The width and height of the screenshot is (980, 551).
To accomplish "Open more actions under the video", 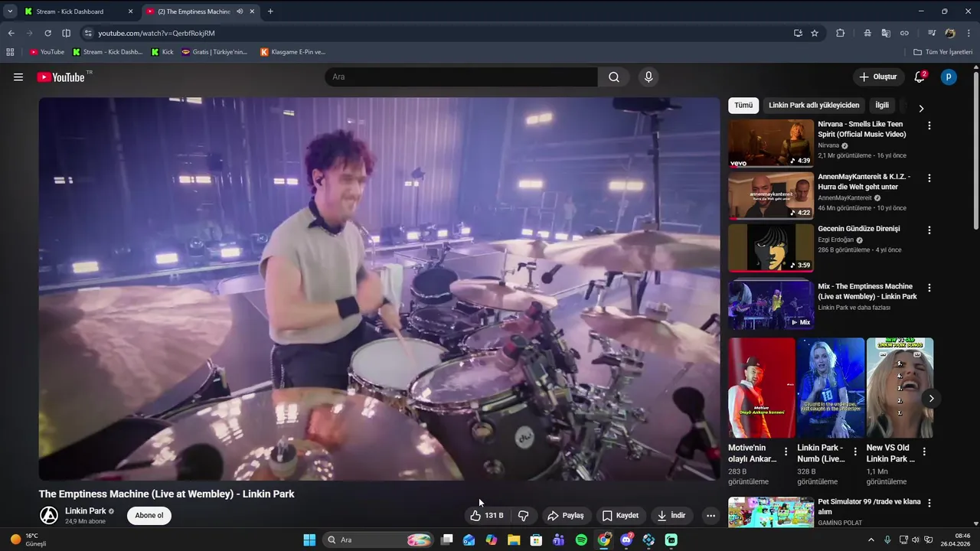I will click(x=710, y=516).
